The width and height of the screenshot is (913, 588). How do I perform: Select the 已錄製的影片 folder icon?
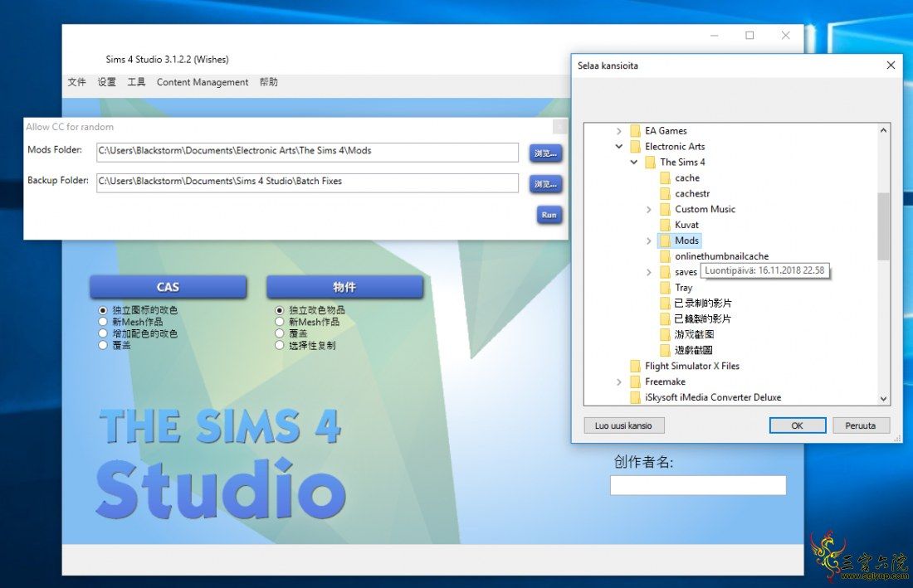point(665,318)
